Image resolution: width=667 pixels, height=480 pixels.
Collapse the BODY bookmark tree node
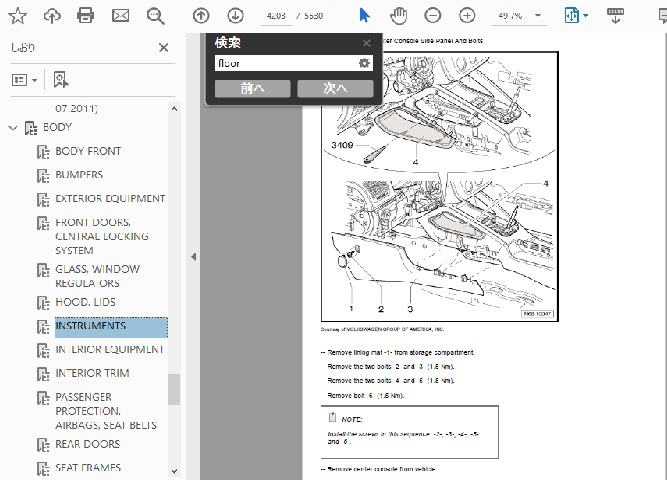tap(13, 128)
